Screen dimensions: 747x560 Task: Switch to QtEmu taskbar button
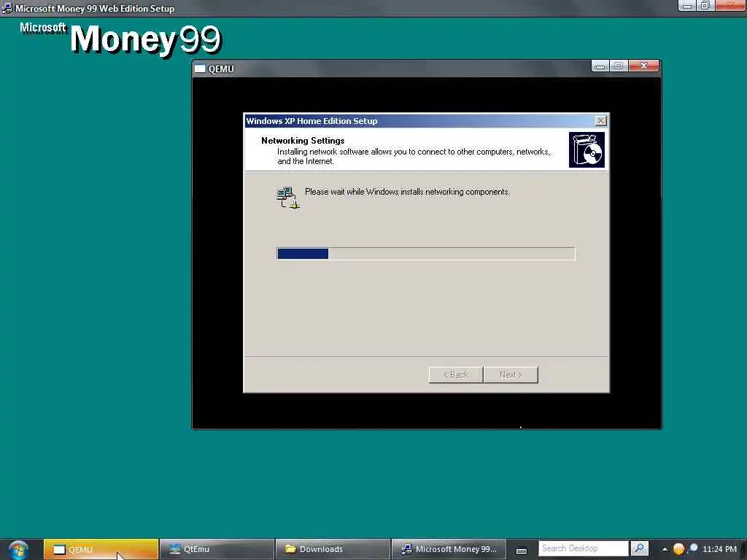pyautogui.click(x=217, y=549)
